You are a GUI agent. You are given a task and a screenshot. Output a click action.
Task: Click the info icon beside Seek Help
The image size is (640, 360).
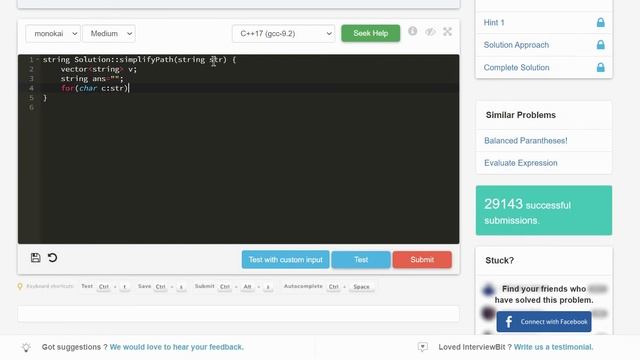point(413,31)
